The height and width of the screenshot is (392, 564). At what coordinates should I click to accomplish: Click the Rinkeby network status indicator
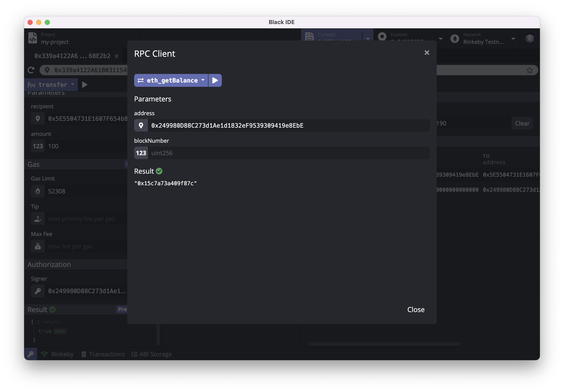coord(57,354)
